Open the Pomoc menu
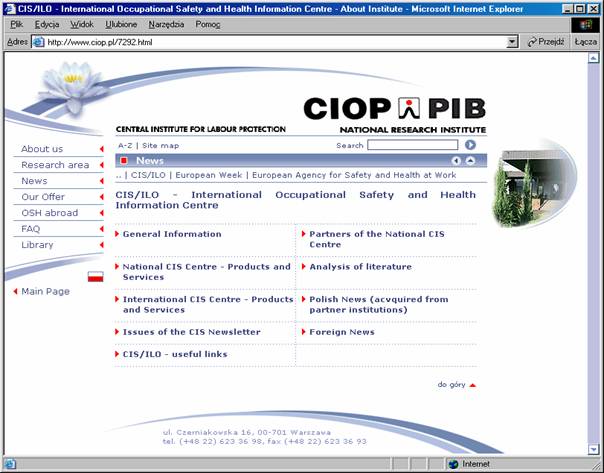604x473 pixels. coord(208,24)
